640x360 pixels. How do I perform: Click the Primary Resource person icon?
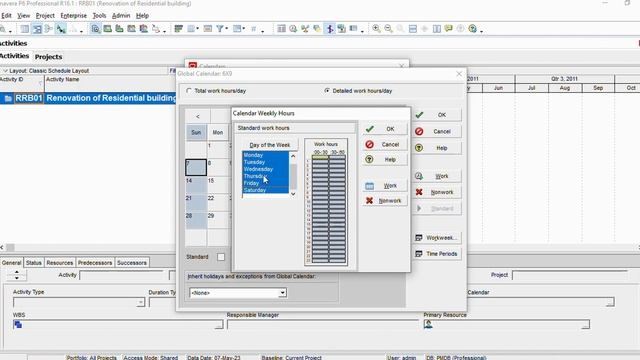[x=428, y=324]
